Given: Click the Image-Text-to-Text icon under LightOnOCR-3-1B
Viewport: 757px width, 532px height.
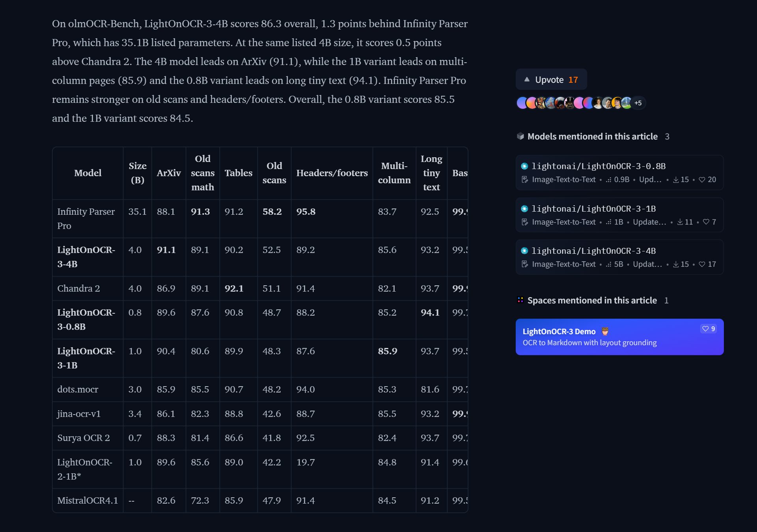Looking at the screenshot, I should point(525,222).
